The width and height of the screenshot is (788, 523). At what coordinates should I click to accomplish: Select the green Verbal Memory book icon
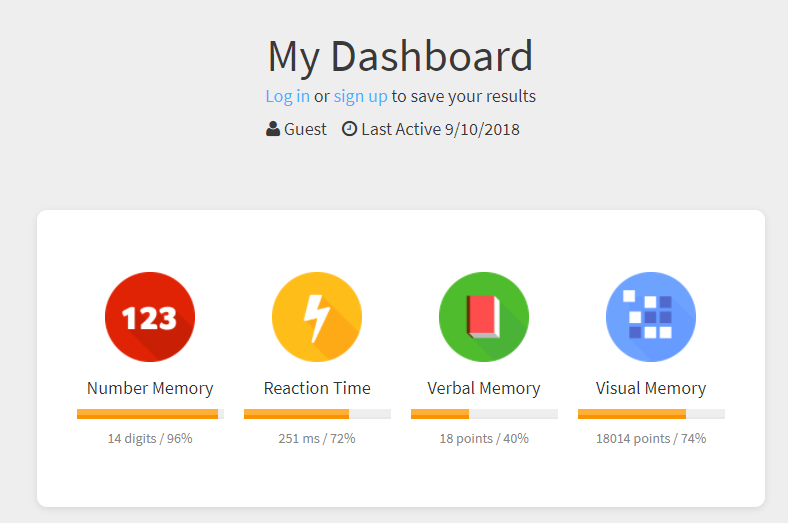(484, 317)
